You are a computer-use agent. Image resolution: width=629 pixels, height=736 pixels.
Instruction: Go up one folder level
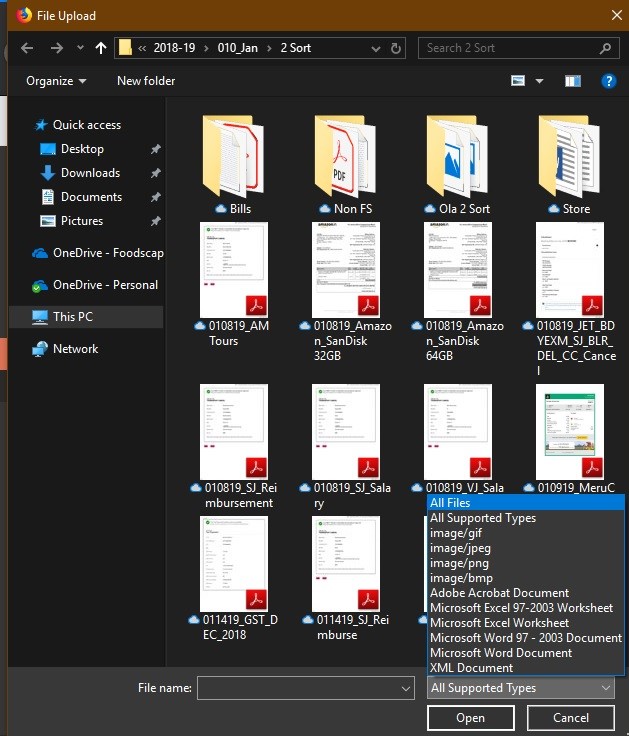[100, 48]
